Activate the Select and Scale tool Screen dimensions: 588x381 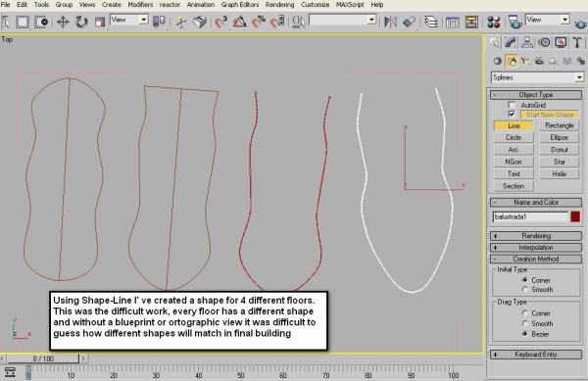click(99, 23)
